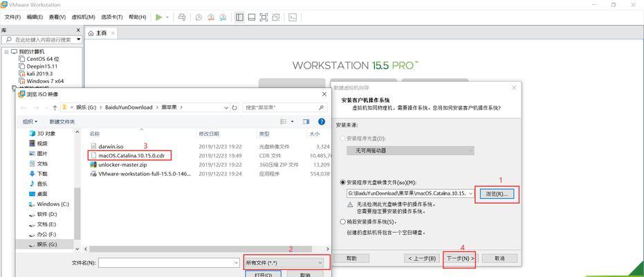Click the 打开(O) open button
644x277 pixels.
(x=263, y=274)
